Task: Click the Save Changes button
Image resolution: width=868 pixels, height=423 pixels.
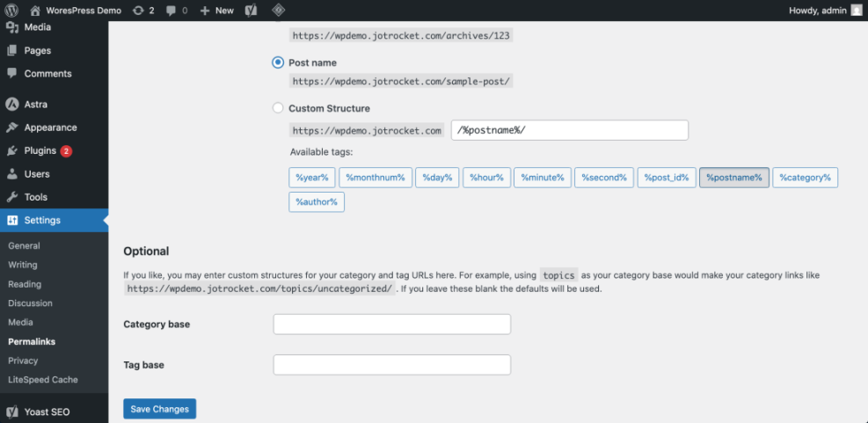Action: 159,409
